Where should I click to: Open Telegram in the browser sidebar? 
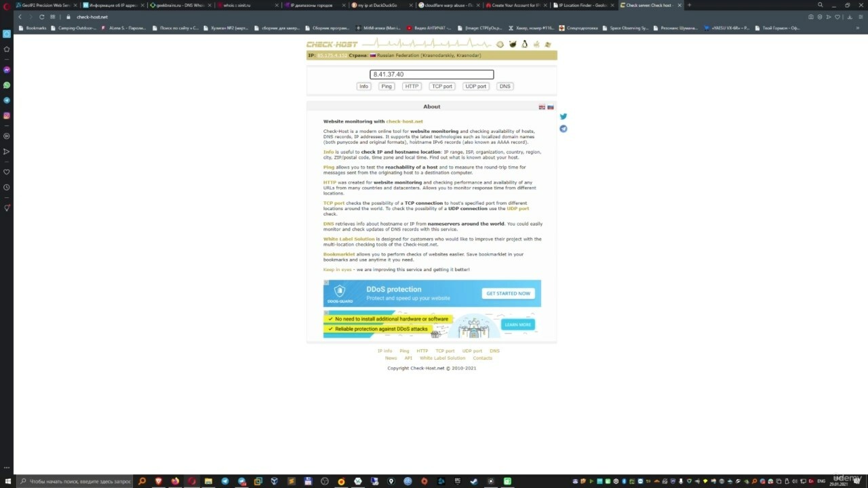7,100
